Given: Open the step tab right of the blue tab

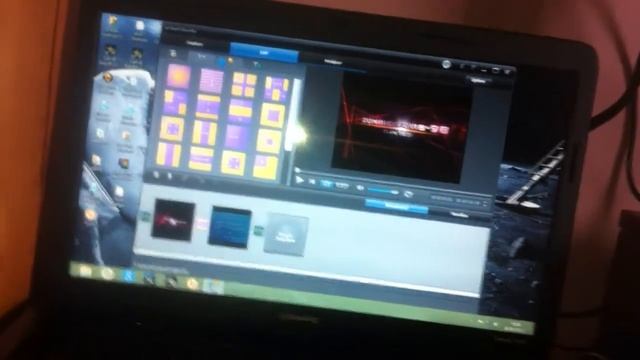Looking at the screenshot, I should click(333, 61).
